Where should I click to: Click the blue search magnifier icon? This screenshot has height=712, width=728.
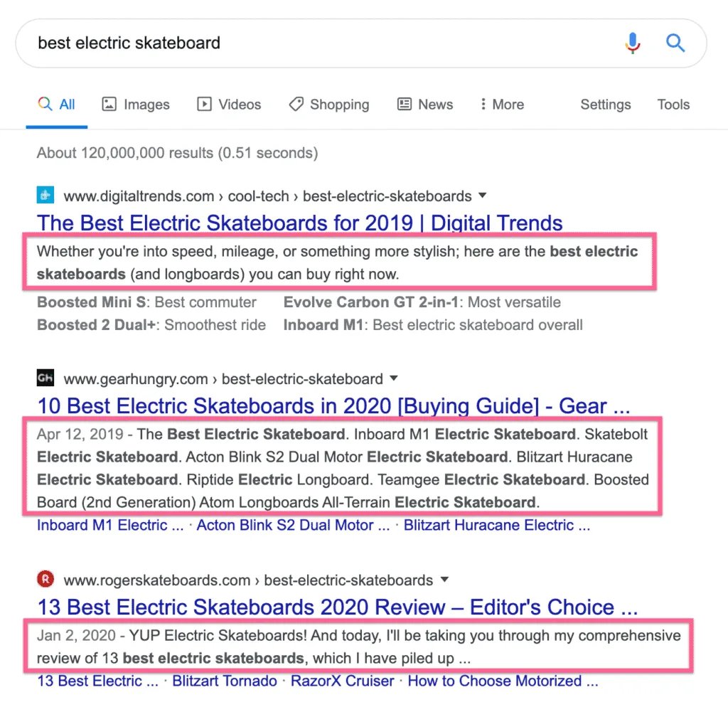coord(675,43)
